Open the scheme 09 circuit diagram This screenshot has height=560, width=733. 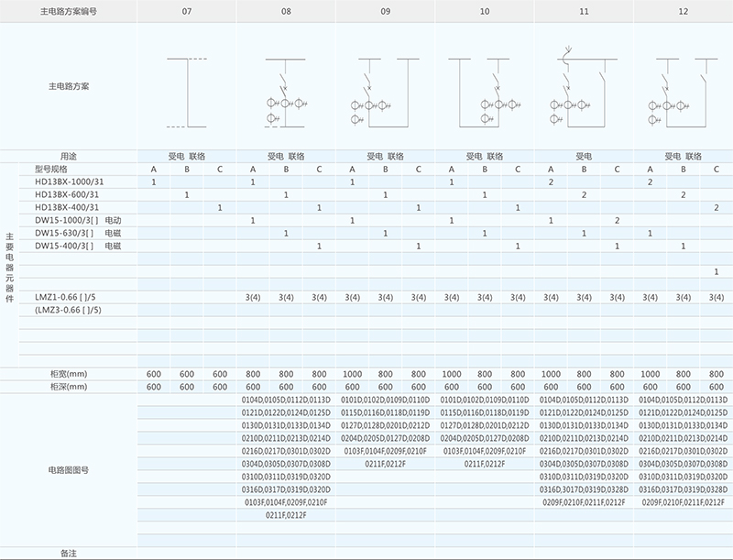384,92
